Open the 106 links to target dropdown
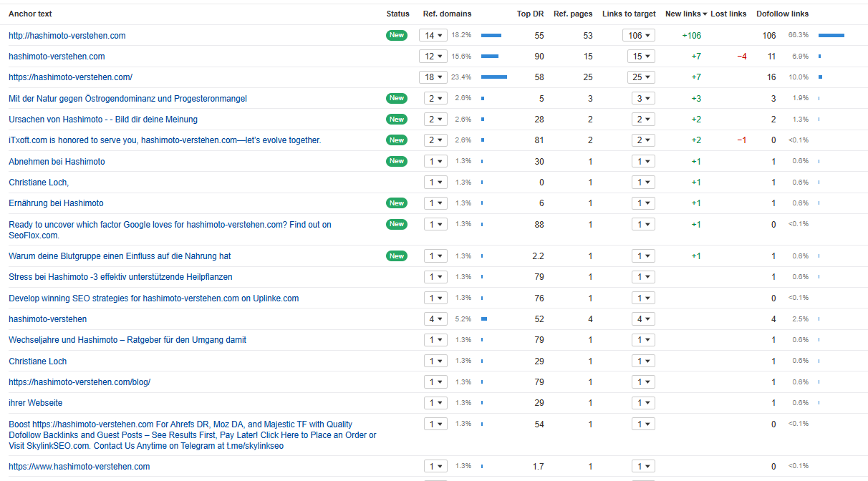The width and height of the screenshot is (868, 481). click(638, 35)
